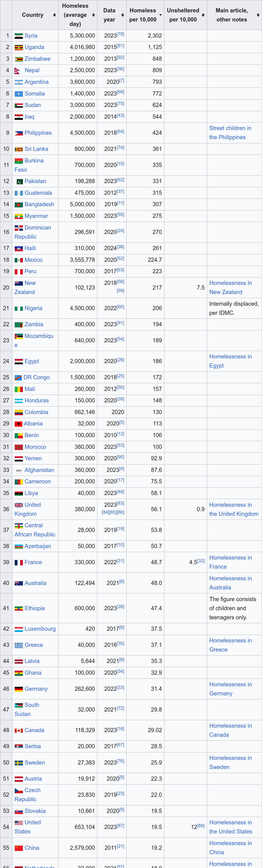
Task: Click the Nepal flag icon
Action: pos(17,71)
